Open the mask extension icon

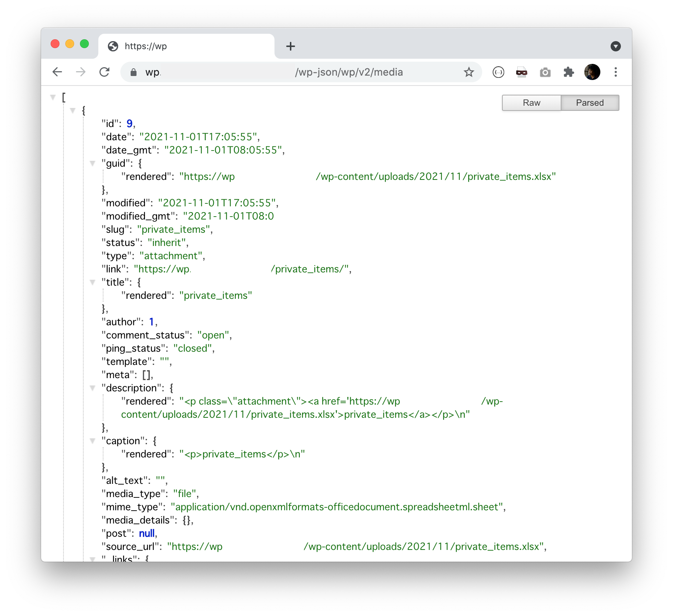(522, 72)
